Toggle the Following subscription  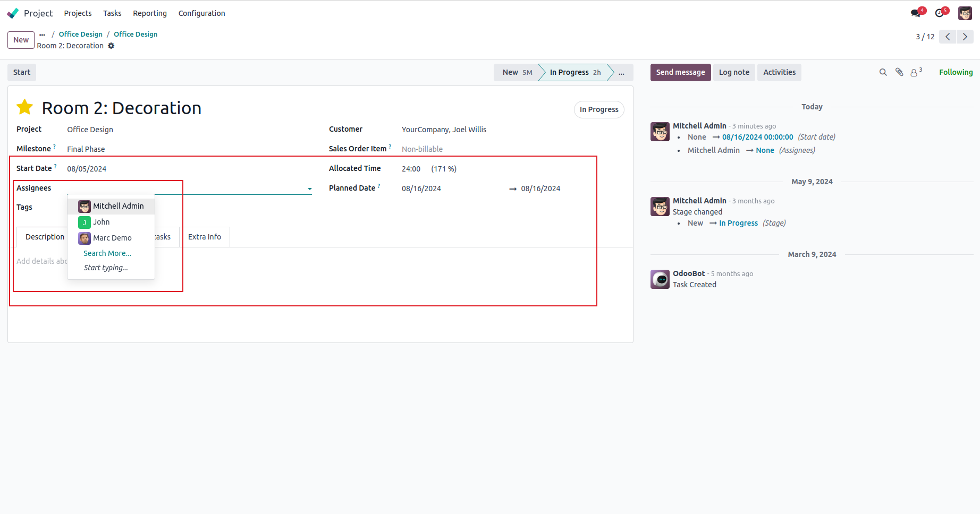pos(956,72)
